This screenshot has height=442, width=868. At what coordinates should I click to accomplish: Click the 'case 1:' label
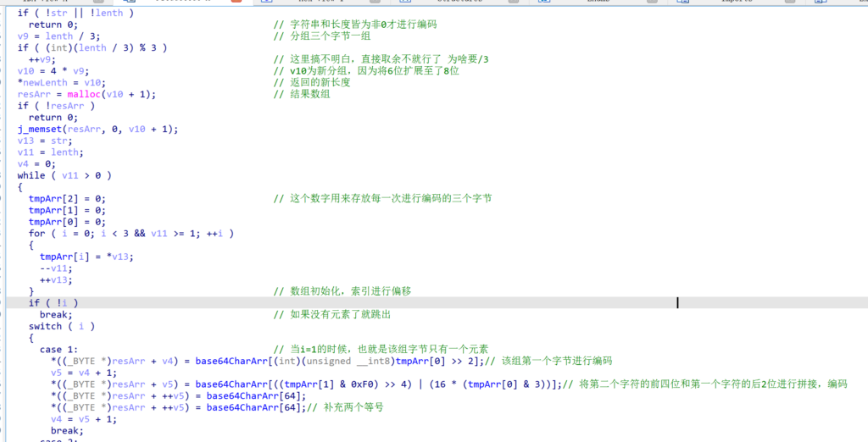tap(58, 350)
